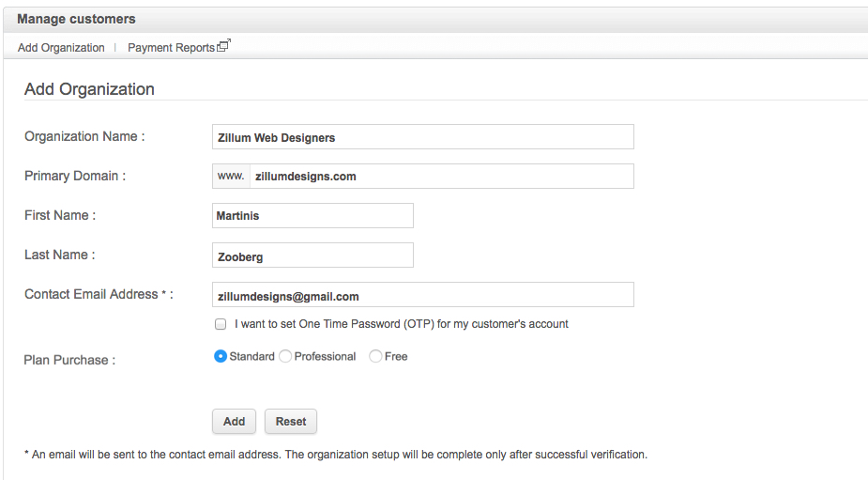Screen dimensions: 868x480
Task: Open the Payment Reports link
Action: pyautogui.click(x=171, y=48)
